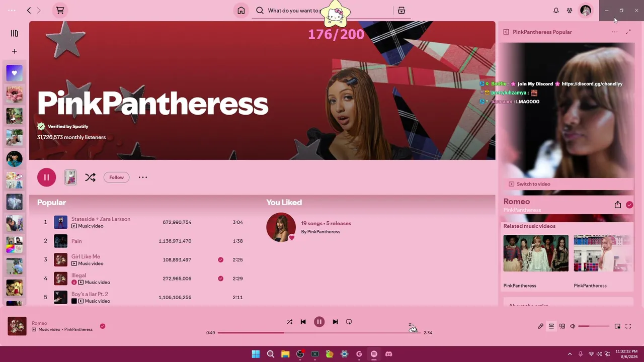This screenshot has width=644, height=362.
Task: Toggle the Queue view
Action: 551,326
